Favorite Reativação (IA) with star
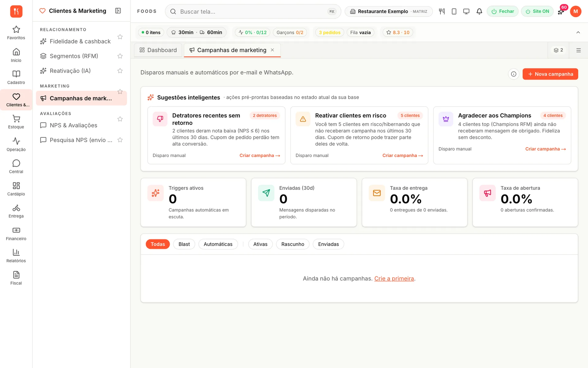 (x=120, y=71)
